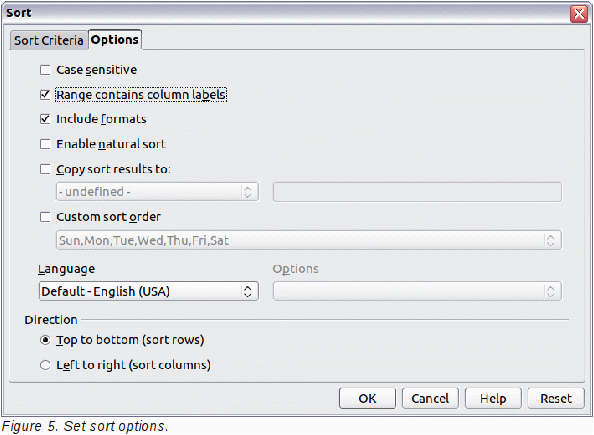Open the Language dropdown Default - English (USA)

(x=149, y=291)
